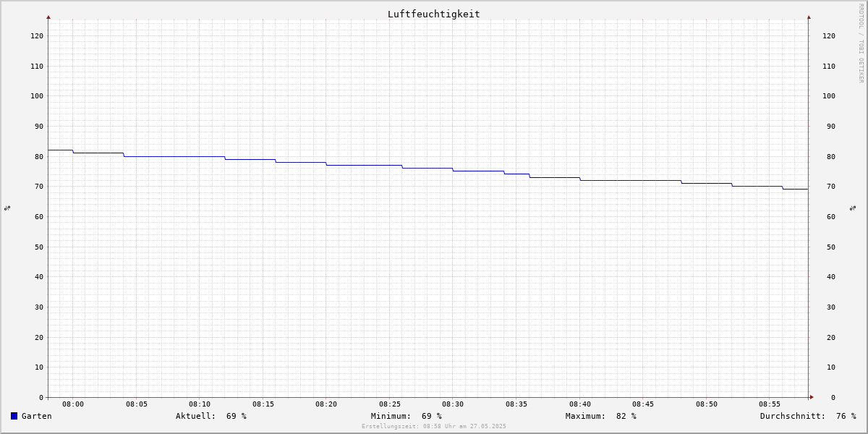868x434 pixels.
Task: Click the left-axis value 20
Action: click(39, 337)
